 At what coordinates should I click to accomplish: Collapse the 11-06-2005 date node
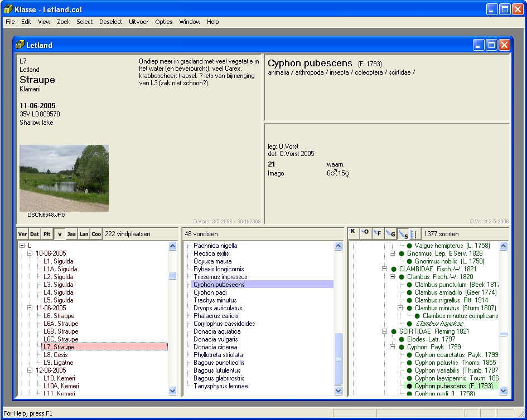tap(31, 308)
